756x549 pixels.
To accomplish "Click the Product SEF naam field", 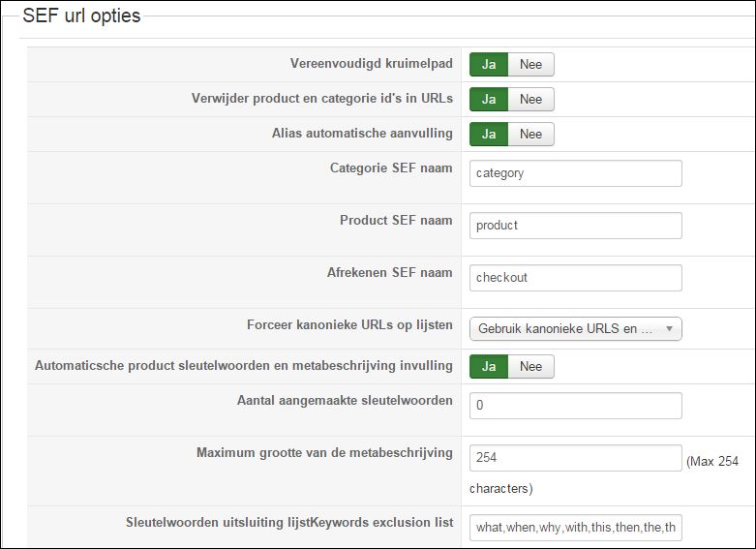I will [575, 226].
